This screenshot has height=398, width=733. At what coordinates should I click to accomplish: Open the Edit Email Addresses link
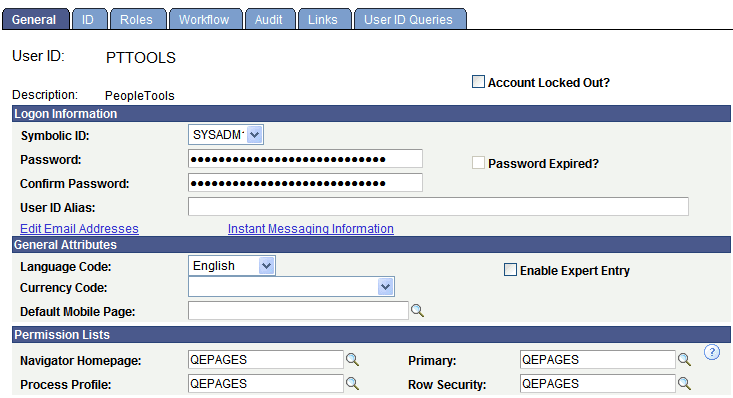pyautogui.click(x=79, y=229)
